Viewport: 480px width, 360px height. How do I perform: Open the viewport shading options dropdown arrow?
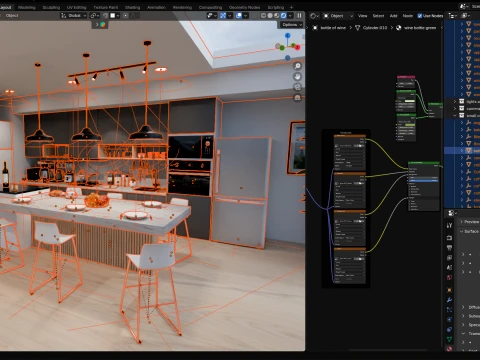pyautogui.click(x=291, y=16)
